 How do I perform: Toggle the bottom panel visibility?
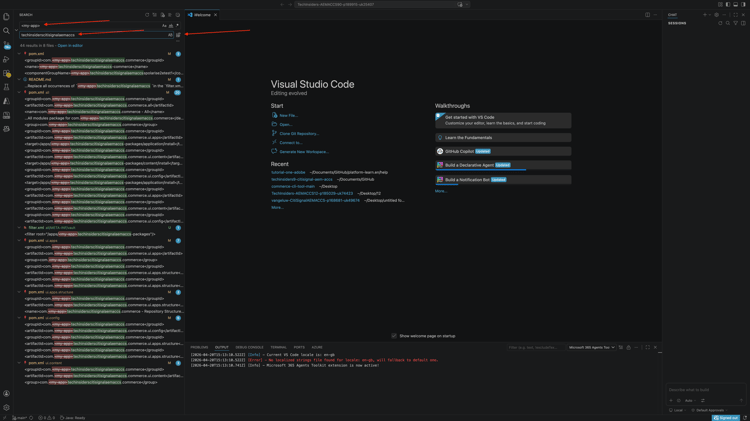click(735, 4)
